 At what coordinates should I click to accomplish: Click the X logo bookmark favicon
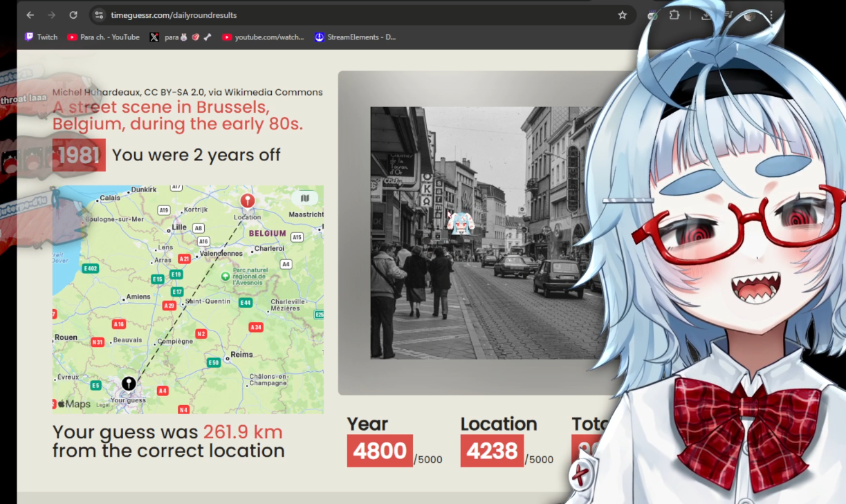coord(154,37)
